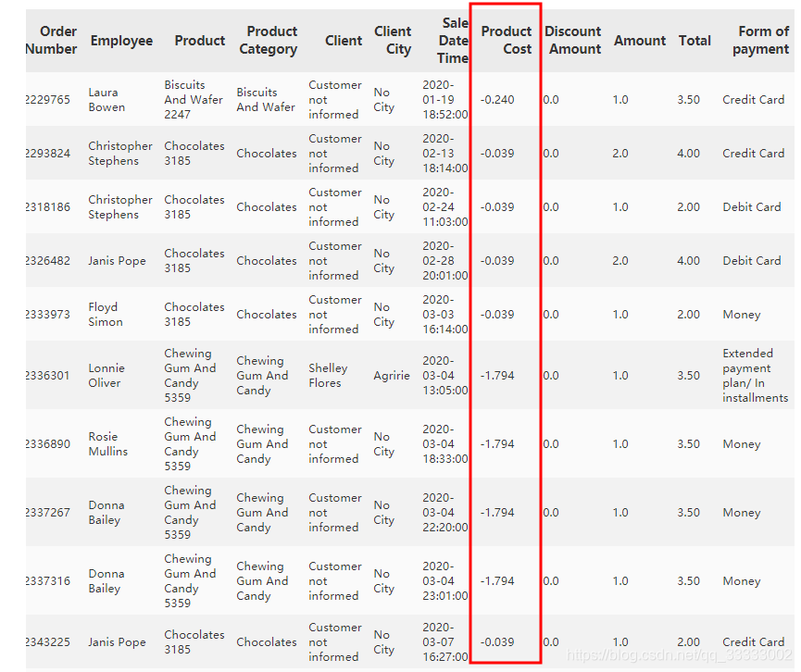Select the Product column header
Viewport: 801px width, 672px height.
pos(200,41)
